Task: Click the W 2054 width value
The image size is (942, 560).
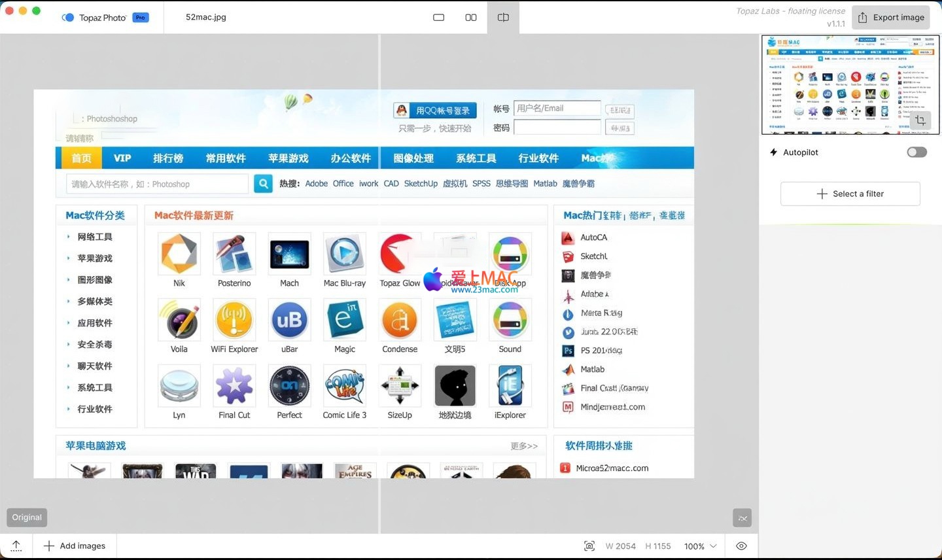Action: click(x=620, y=546)
